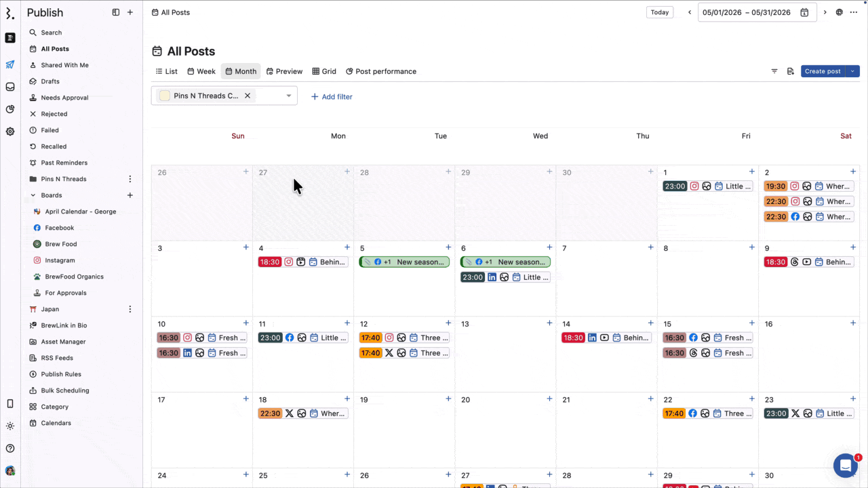Click the cream color swatch in filter chip
The width and height of the screenshot is (868, 488).
pos(165,96)
